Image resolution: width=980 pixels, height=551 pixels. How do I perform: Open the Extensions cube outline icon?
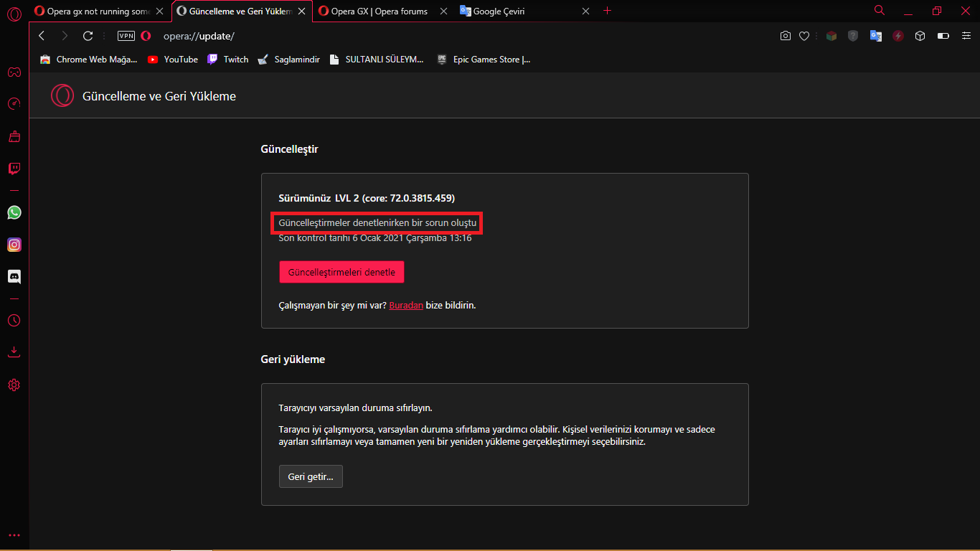click(920, 36)
